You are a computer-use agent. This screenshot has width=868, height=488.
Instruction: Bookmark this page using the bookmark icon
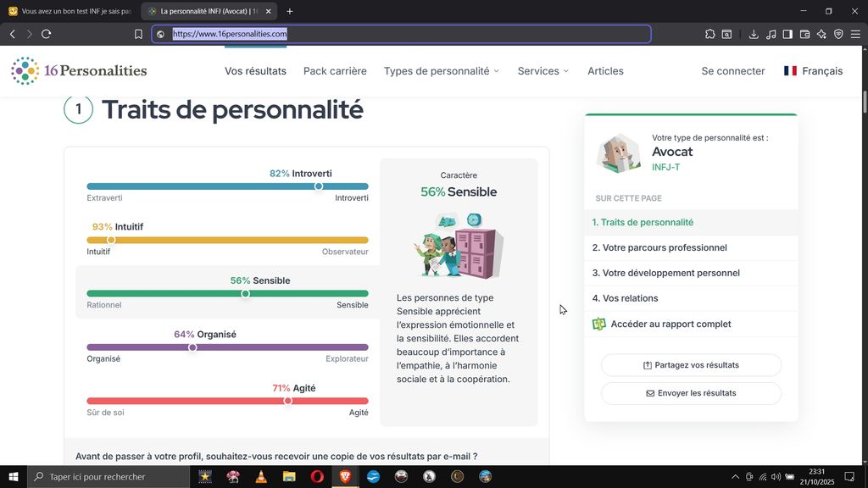coord(138,34)
